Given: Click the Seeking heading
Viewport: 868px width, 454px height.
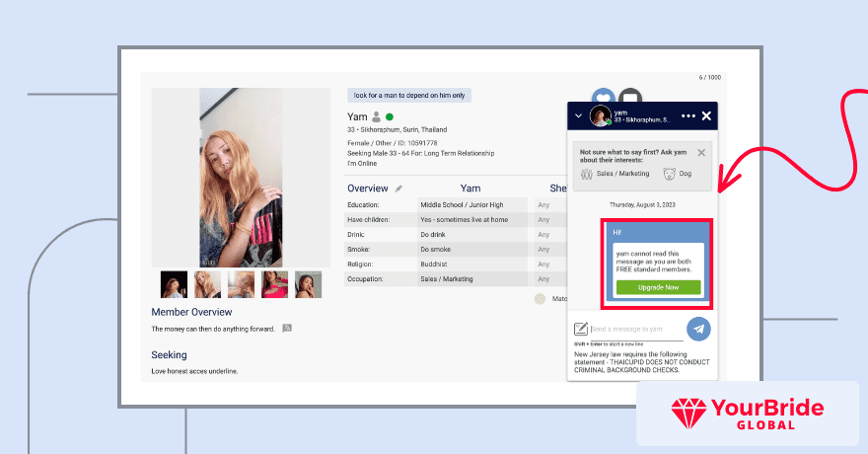Looking at the screenshot, I should pos(169,355).
